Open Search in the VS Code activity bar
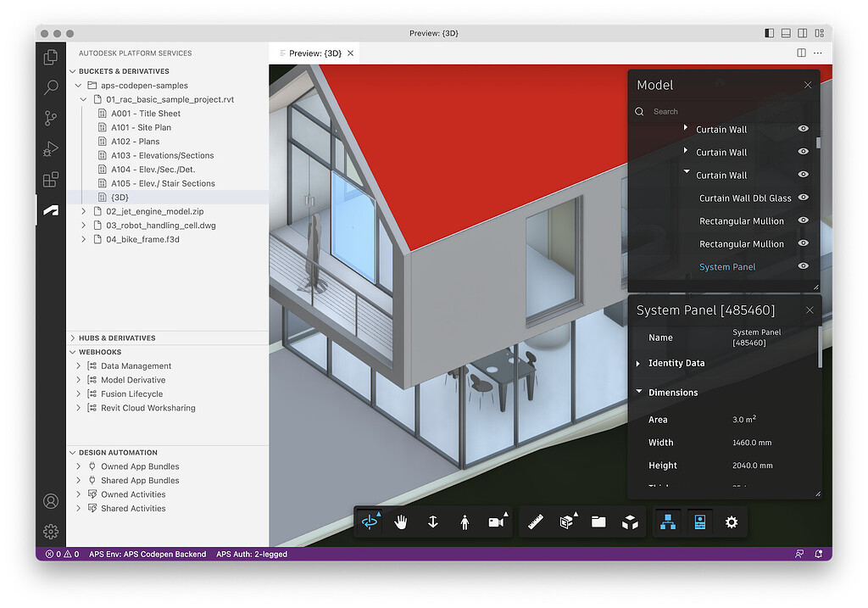Image resolution: width=868 pixels, height=608 pixels. point(50,87)
